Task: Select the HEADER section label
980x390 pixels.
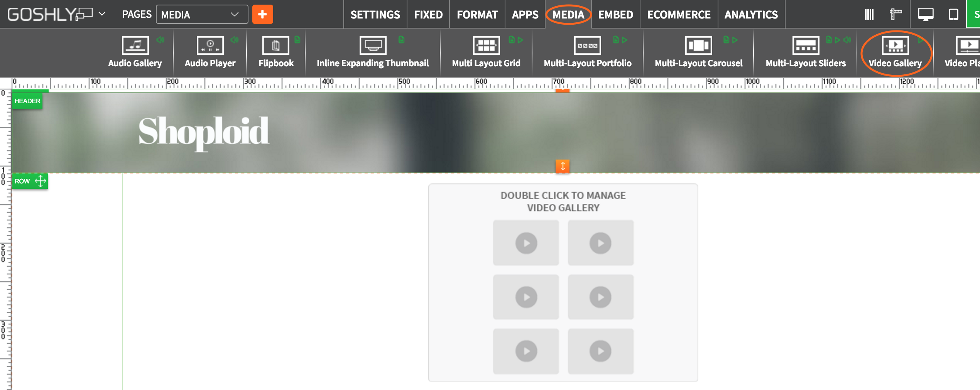Action: pos(27,101)
